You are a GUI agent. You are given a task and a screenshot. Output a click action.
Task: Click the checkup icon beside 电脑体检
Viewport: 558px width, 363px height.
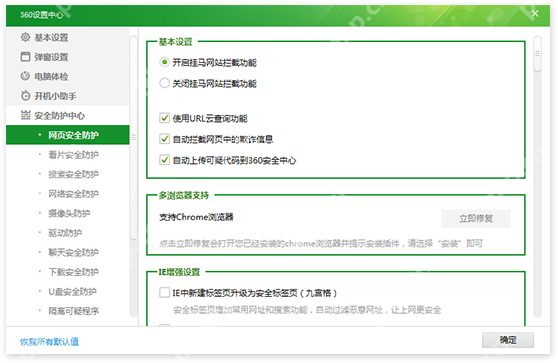[25, 76]
